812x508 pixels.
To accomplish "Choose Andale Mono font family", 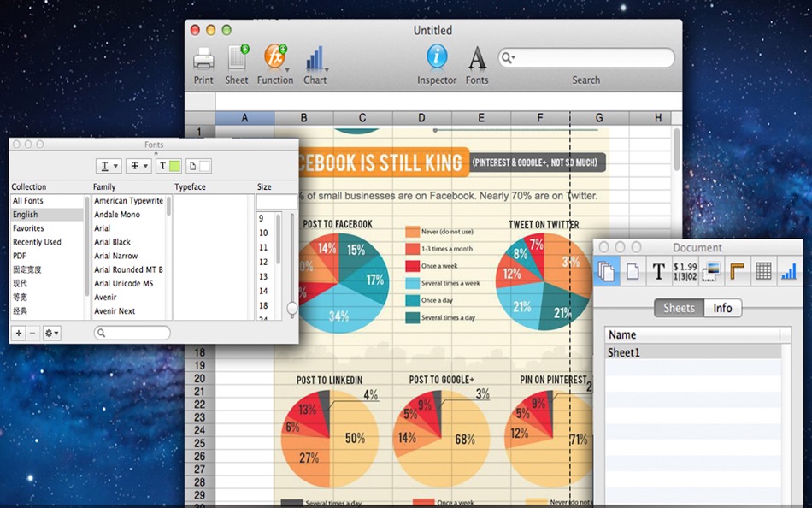I will [128, 214].
